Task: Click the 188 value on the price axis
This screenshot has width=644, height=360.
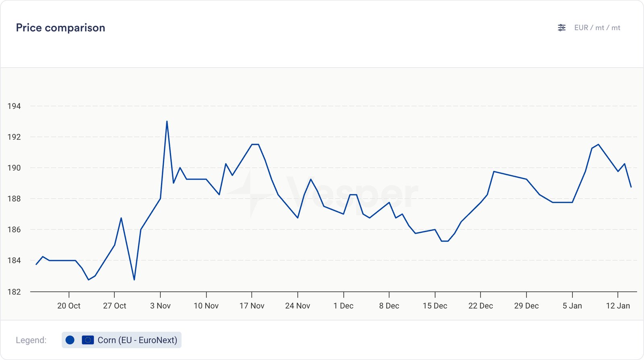Action: [x=14, y=199]
